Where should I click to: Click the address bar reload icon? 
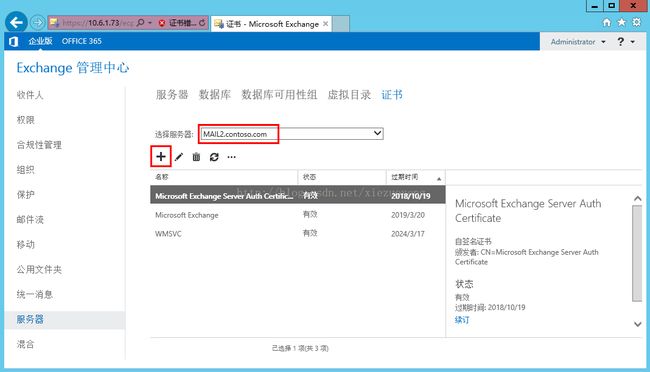[202, 23]
